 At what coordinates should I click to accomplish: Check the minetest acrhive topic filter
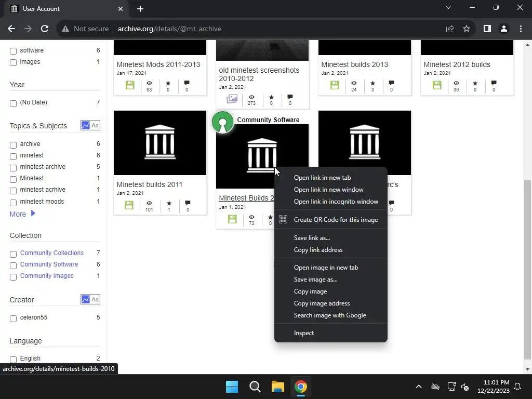tap(13, 190)
